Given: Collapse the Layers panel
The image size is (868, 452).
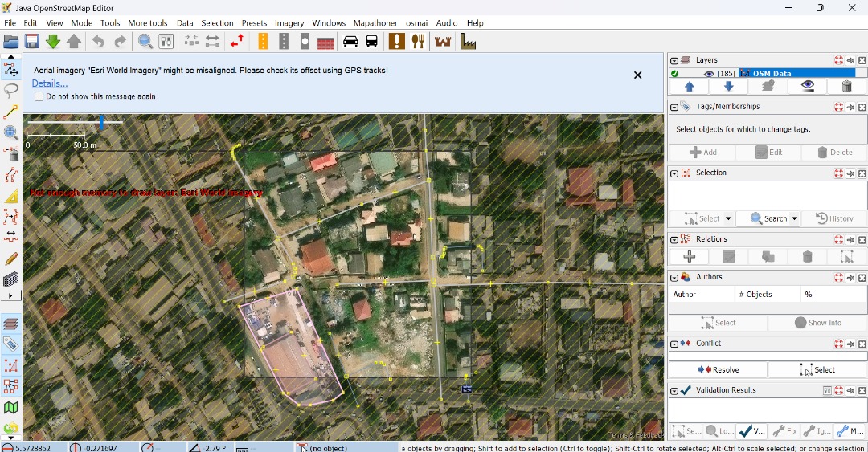Looking at the screenshot, I should point(674,61).
